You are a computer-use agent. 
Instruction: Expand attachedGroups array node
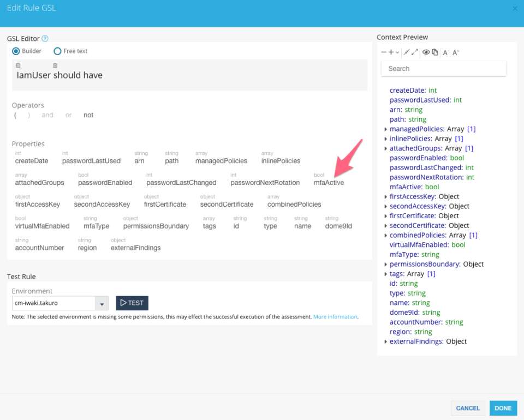[x=385, y=148]
